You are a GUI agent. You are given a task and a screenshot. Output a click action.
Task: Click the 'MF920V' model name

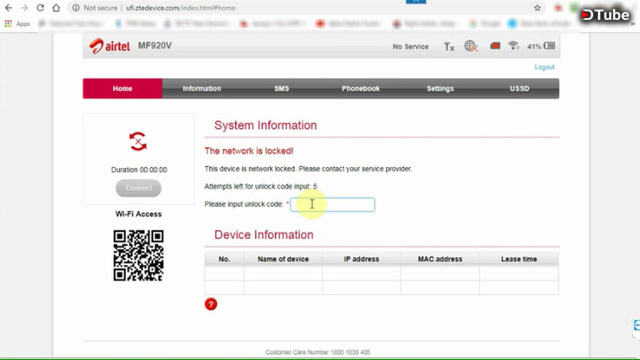coord(155,46)
